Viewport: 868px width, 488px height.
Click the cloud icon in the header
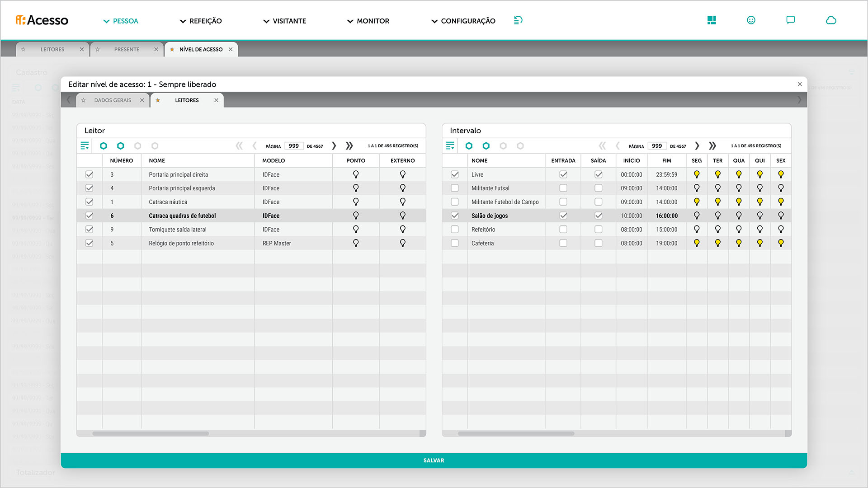tap(831, 20)
